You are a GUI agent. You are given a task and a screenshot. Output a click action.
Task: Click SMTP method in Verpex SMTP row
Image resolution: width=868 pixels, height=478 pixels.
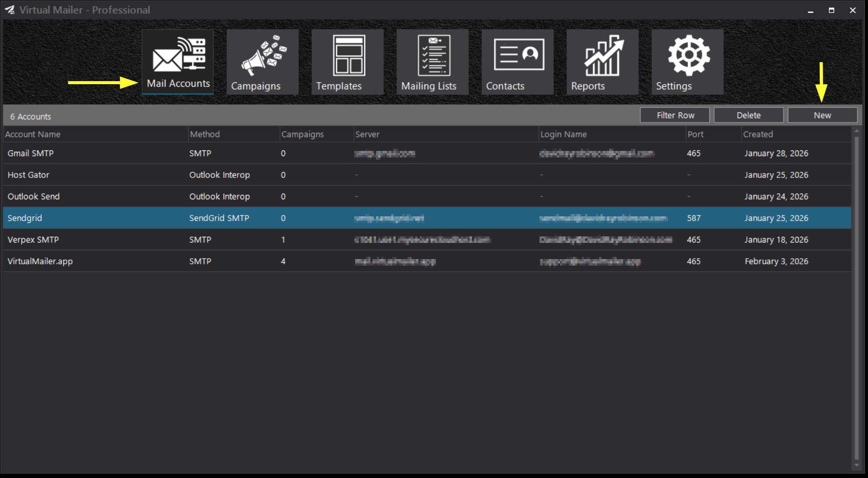[x=200, y=239]
